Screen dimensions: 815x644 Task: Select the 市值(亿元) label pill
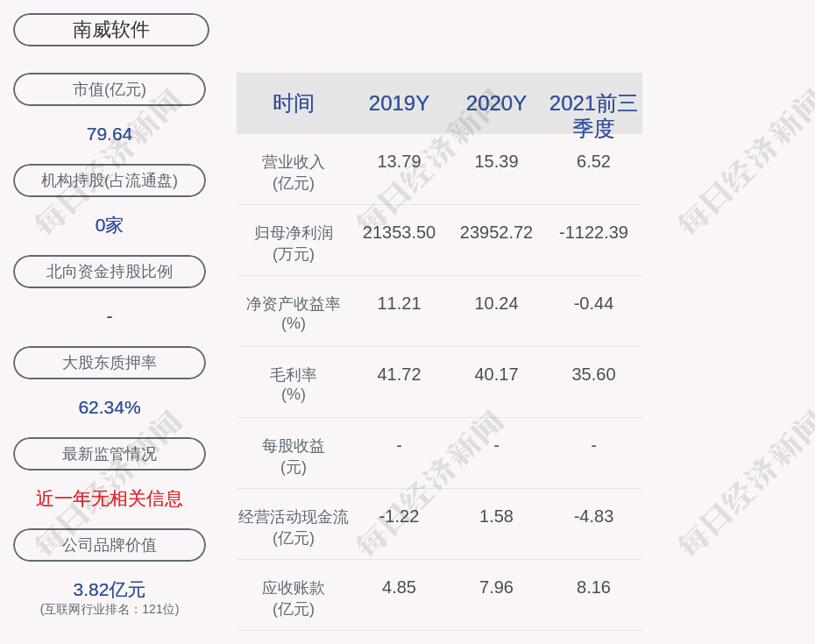(110, 89)
